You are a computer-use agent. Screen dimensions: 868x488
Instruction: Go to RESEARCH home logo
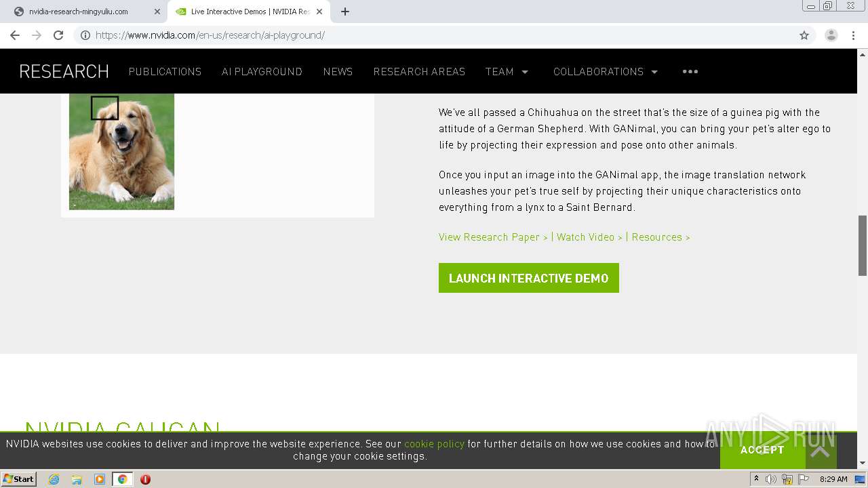tap(64, 71)
